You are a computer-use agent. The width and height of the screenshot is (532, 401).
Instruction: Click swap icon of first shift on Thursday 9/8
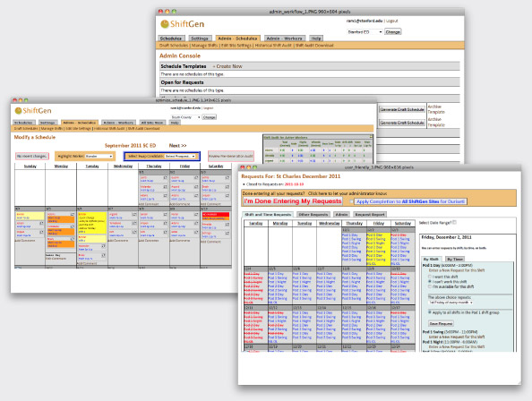tap(165, 215)
